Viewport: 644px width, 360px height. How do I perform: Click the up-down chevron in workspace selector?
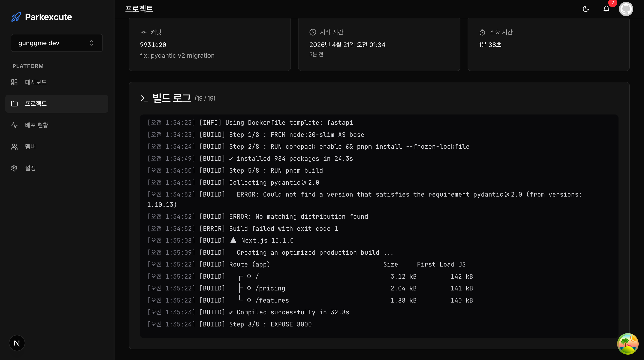(x=91, y=43)
